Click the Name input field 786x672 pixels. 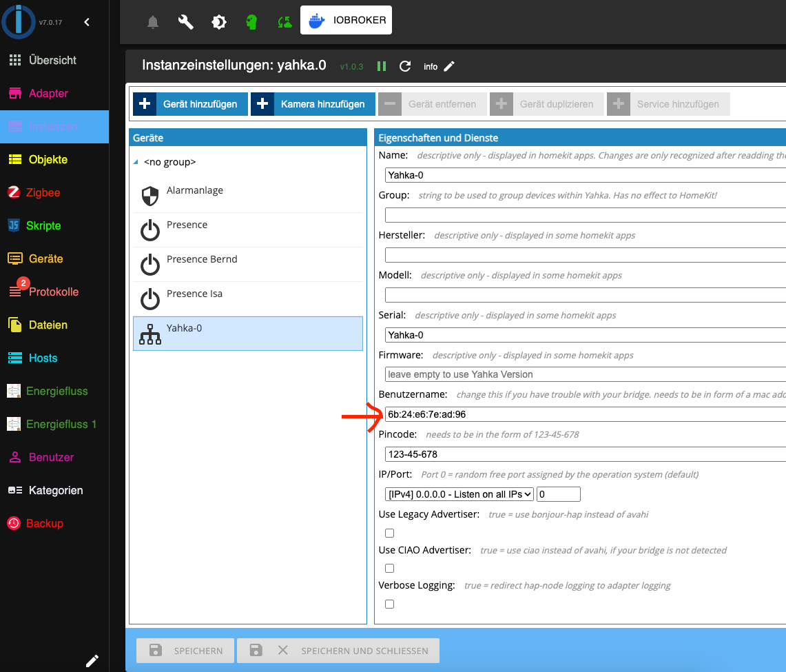586,175
